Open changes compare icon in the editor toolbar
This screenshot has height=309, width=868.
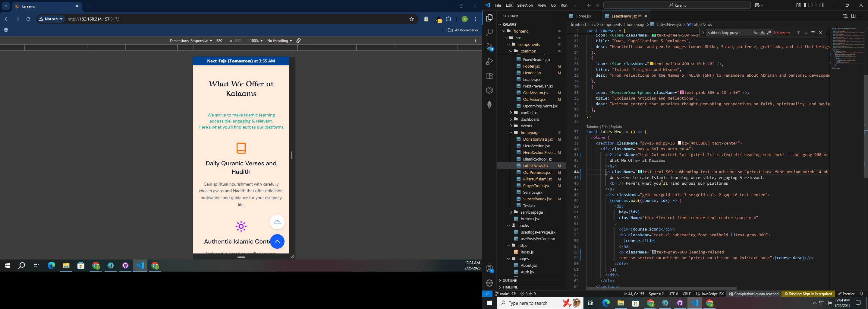click(845, 16)
